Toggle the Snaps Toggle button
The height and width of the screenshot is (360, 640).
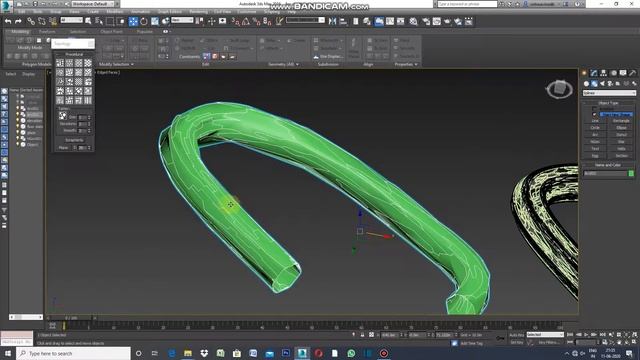pyautogui.click(x=236, y=21)
